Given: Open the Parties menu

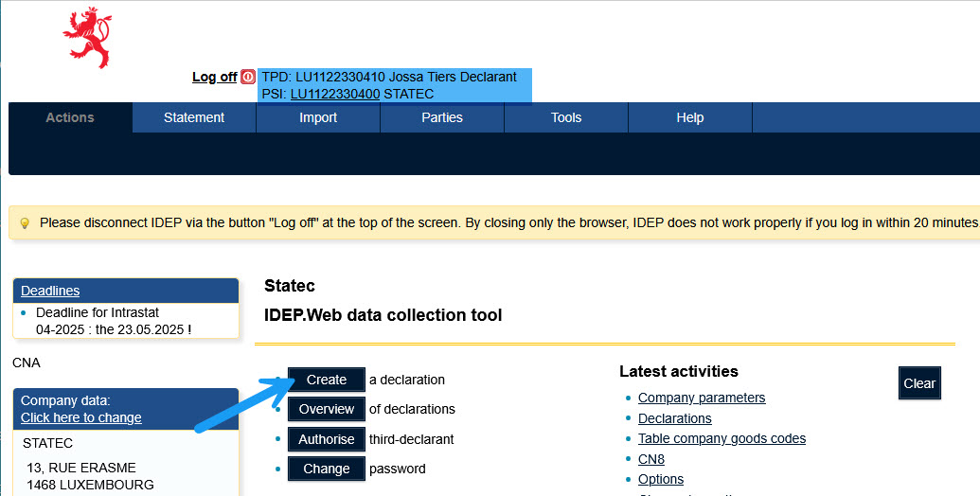Looking at the screenshot, I should (442, 117).
